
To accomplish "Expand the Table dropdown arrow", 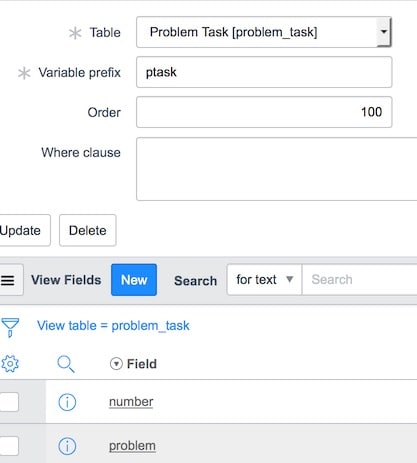I will [x=384, y=32].
